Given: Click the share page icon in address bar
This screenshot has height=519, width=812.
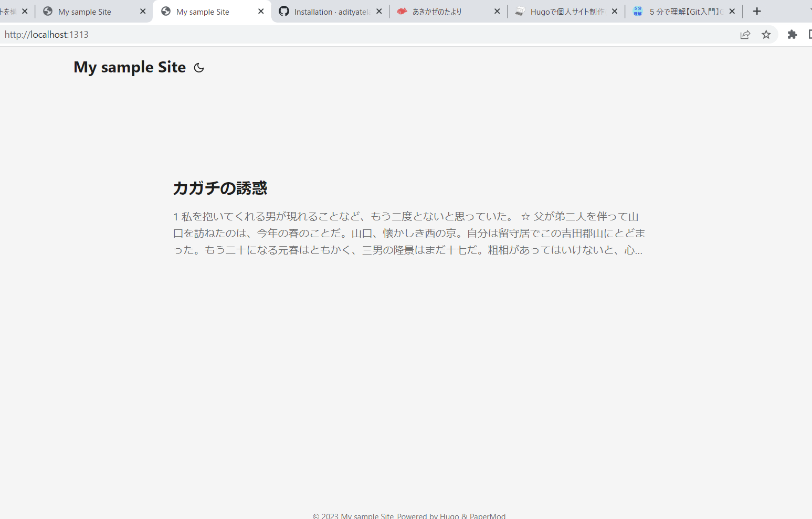Looking at the screenshot, I should 745,35.
